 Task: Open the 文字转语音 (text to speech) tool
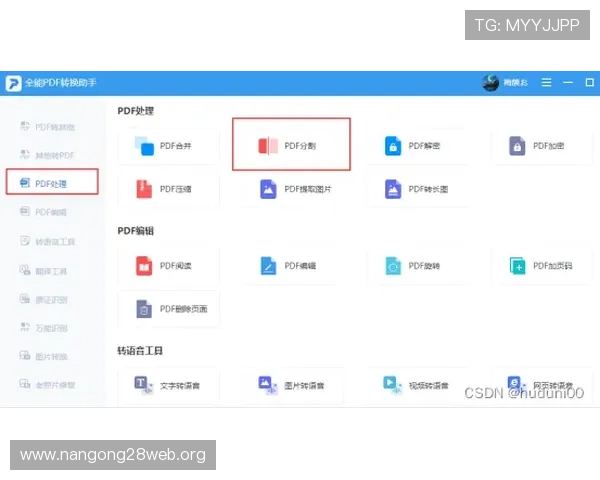pos(169,385)
